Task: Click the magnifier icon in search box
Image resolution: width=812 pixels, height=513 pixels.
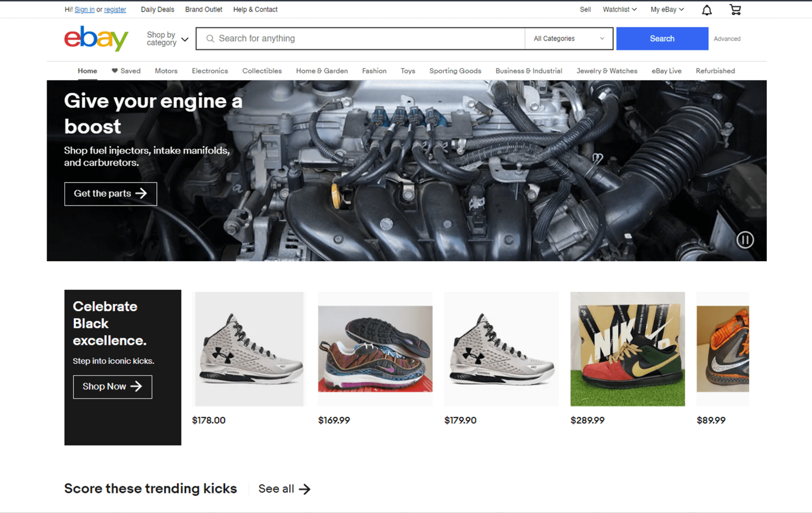Action: (x=210, y=39)
